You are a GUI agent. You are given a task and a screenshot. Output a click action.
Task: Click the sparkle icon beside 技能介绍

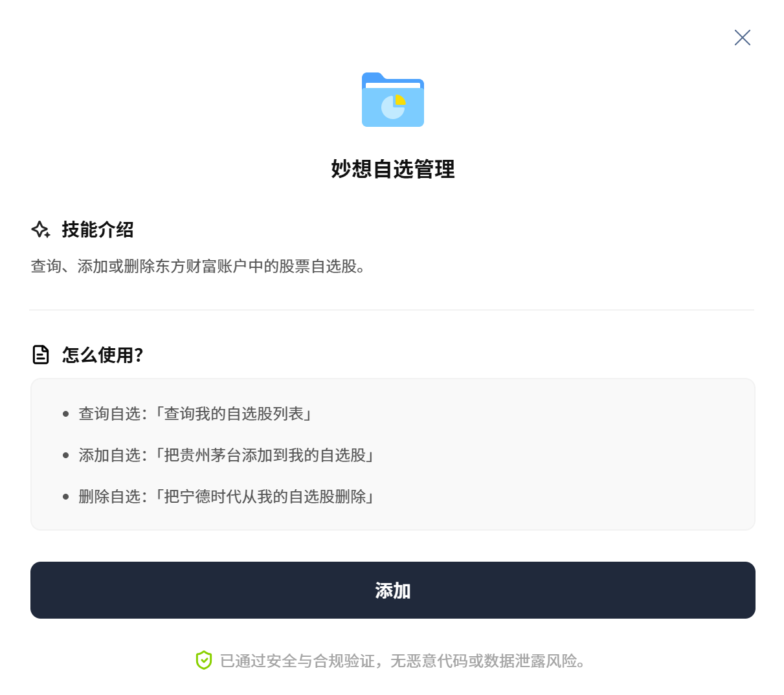point(41,230)
